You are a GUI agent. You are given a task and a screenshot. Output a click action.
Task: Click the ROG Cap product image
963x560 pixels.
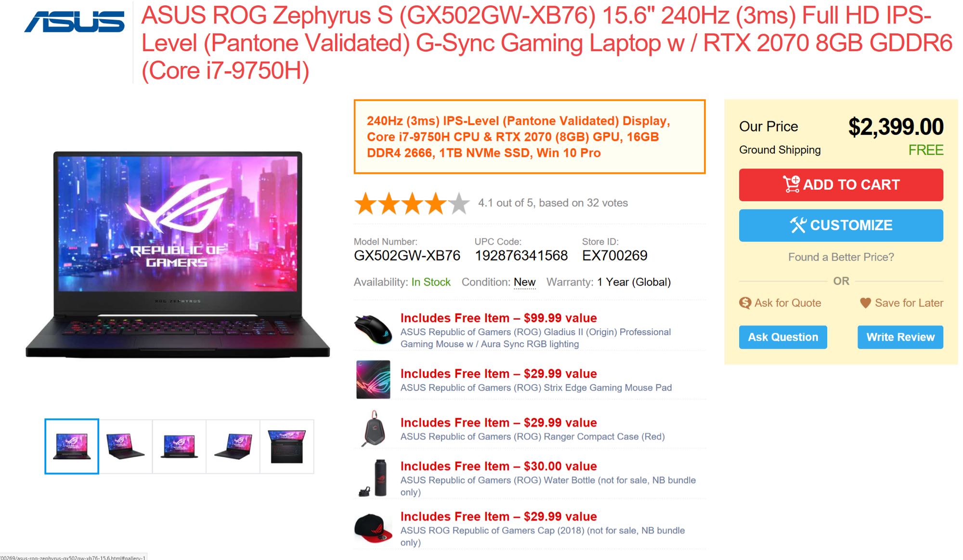click(x=373, y=528)
